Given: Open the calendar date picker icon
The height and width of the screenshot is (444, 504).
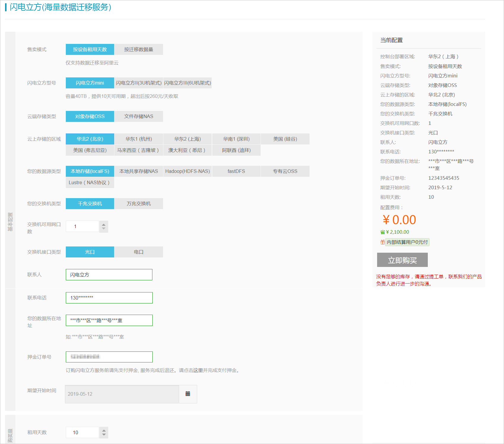Looking at the screenshot, I should coord(188,394).
